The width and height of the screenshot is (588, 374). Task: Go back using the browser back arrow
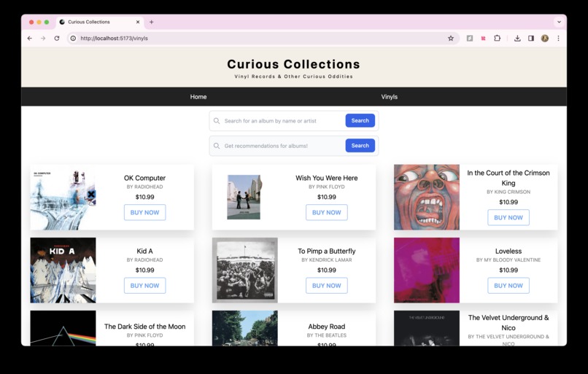click(x=30, y=38)
